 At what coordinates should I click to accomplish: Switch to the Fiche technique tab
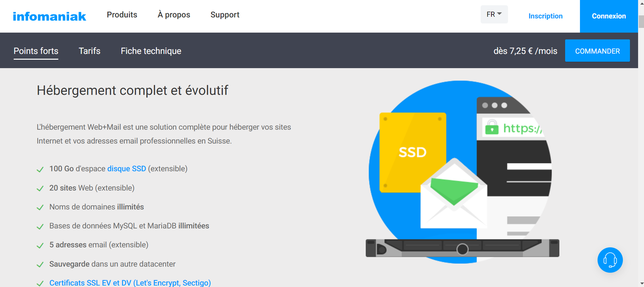click(x=151, y=51)
